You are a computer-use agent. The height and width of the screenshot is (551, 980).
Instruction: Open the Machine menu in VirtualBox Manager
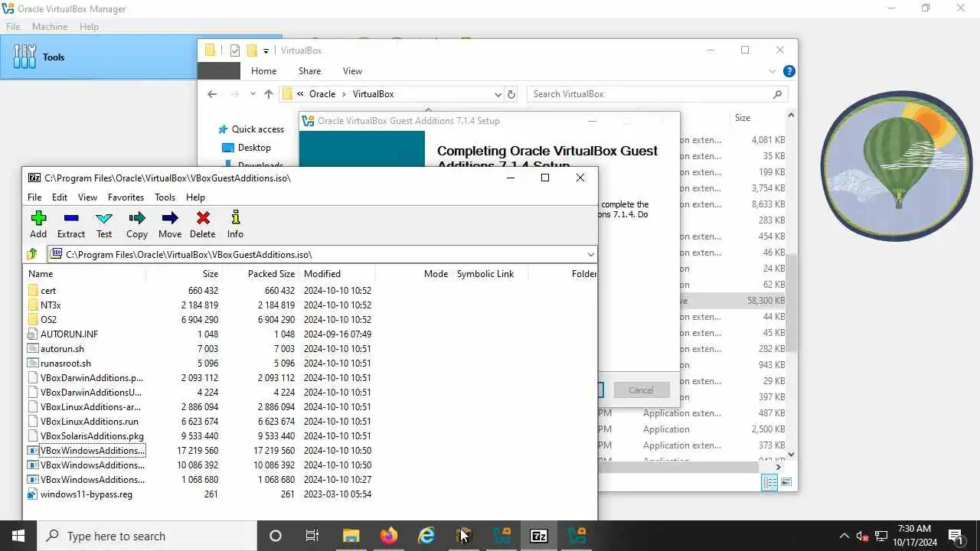(50, 26)
